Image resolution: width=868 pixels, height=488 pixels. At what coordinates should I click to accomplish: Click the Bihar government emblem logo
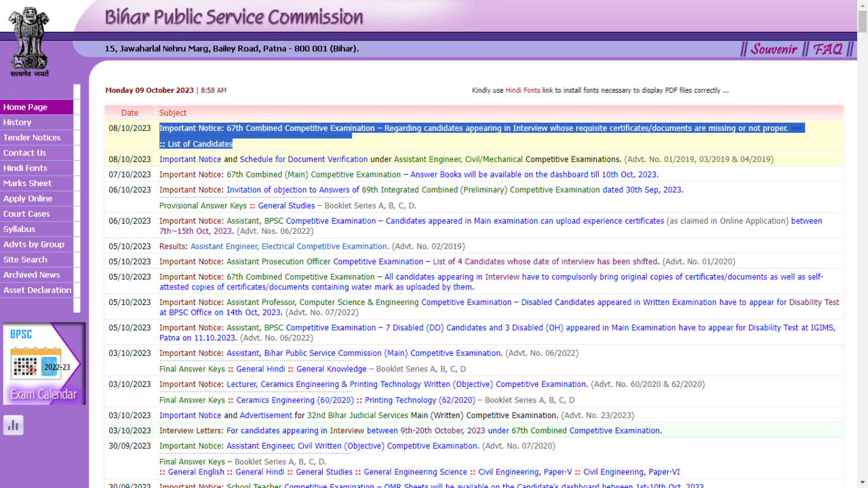coord(28,42)
